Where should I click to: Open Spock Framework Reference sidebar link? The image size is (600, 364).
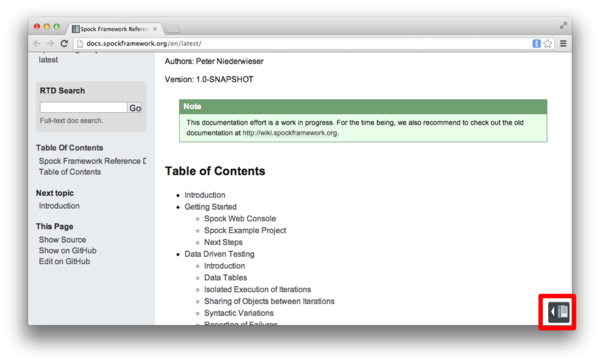point(92,161)
